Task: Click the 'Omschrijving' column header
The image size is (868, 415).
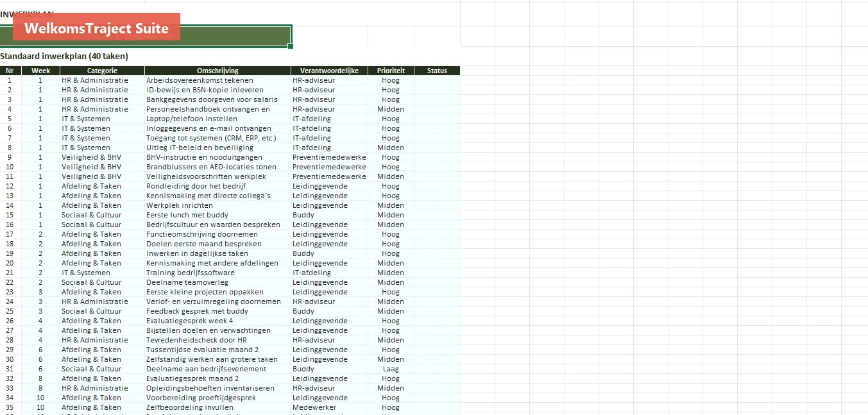Action: 218,71
